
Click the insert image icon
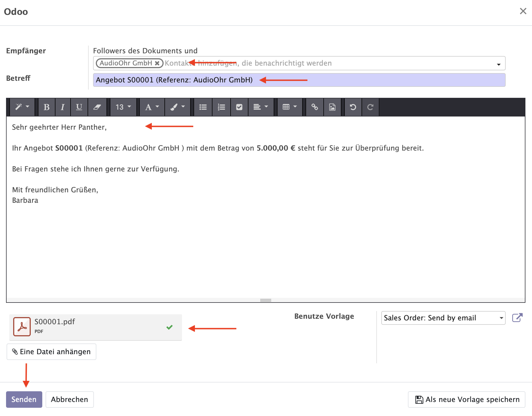[332, 107]
